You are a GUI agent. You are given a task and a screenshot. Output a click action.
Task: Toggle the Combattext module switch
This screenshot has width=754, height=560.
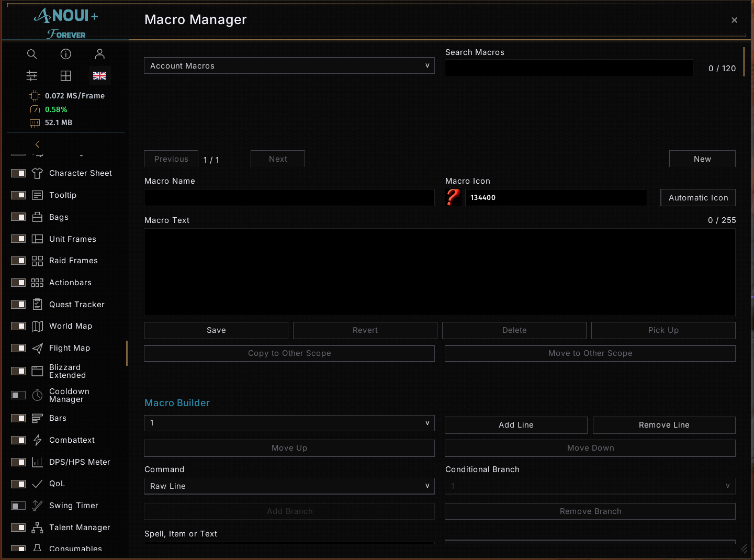coord(18,440)
